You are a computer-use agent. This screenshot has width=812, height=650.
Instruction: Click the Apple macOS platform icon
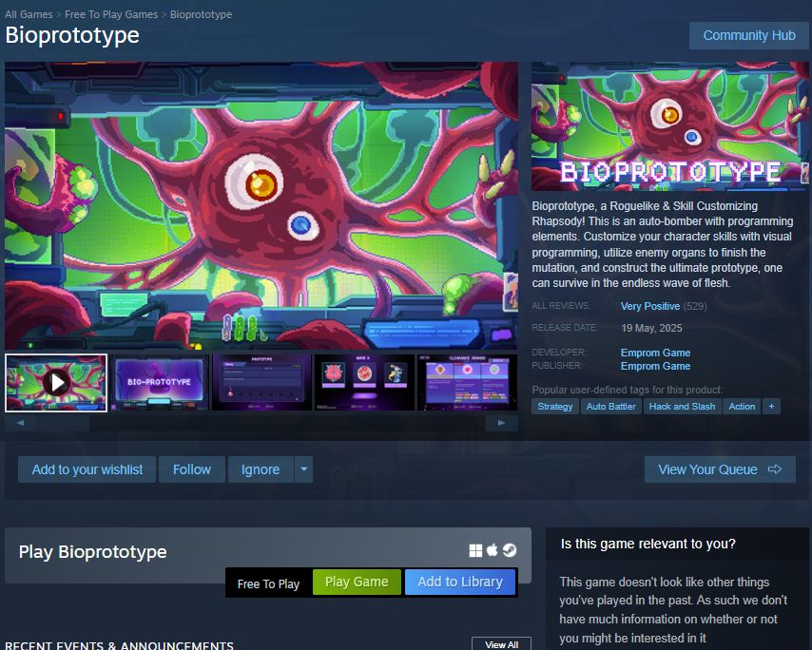click(x=492, y=549)
